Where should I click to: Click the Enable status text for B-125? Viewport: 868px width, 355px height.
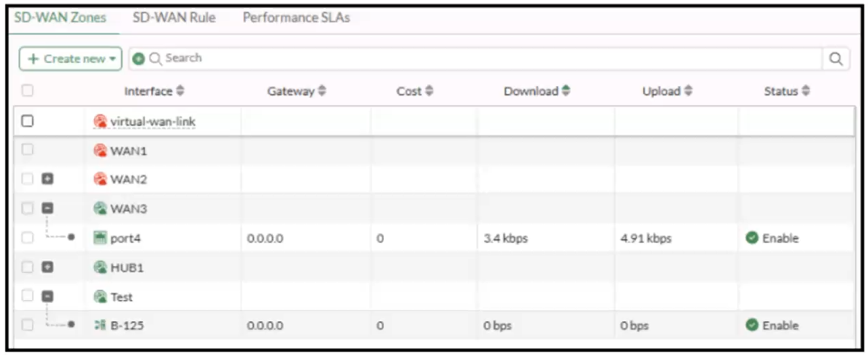point(781,326)
